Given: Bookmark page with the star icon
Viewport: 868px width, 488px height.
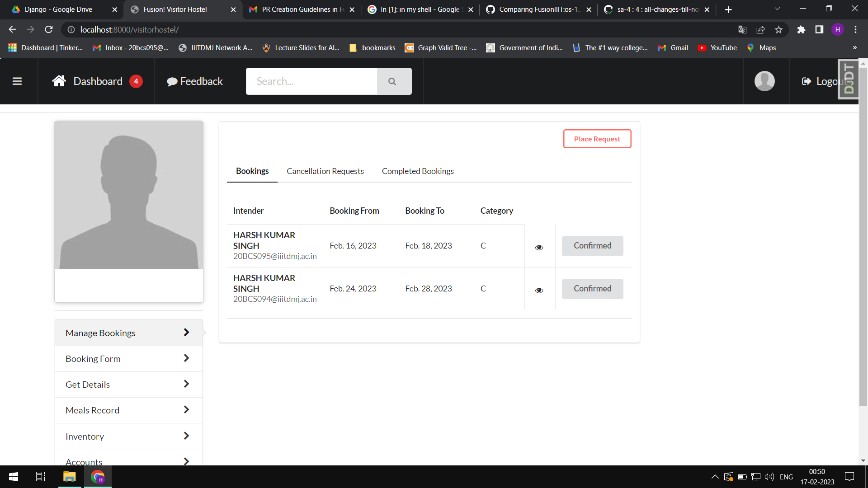Looking at the screenshot, I should click(778, 30).
